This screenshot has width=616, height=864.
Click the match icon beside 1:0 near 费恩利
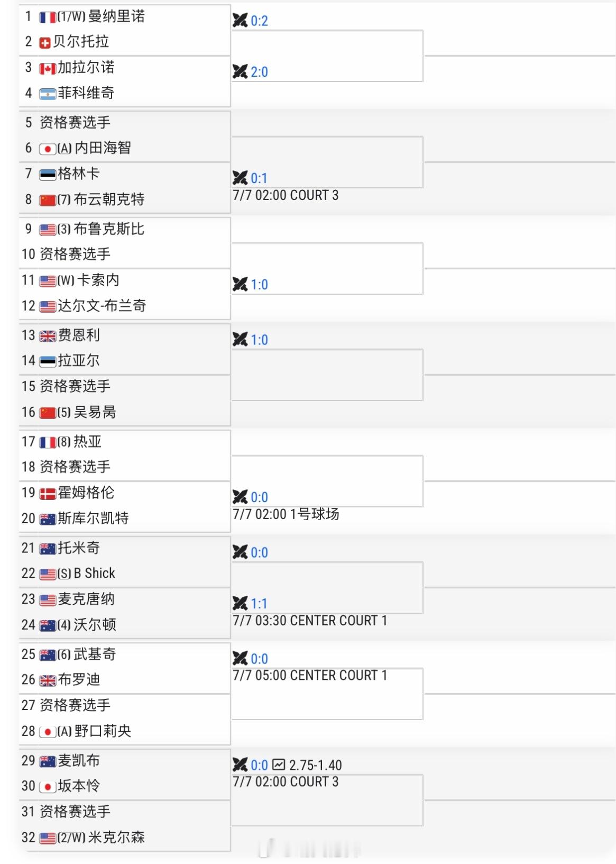[x=240, y=339]
